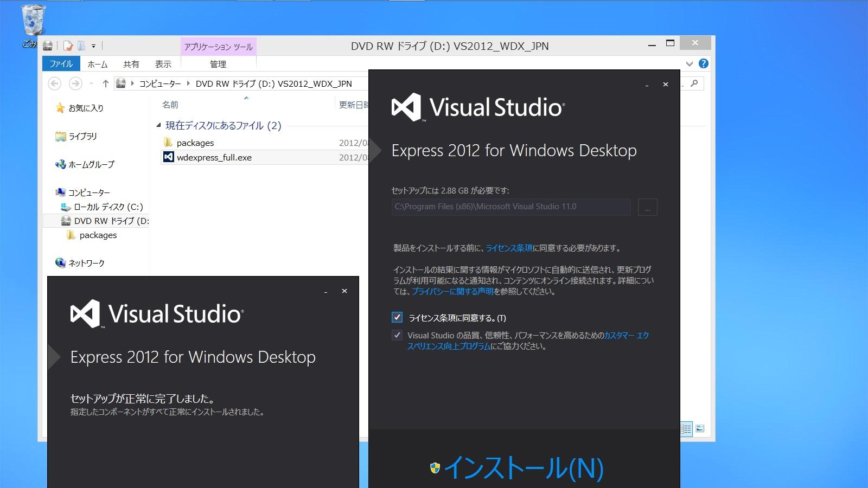Select ローカル ディスク (C:) in navigation pane

(108, 207)
